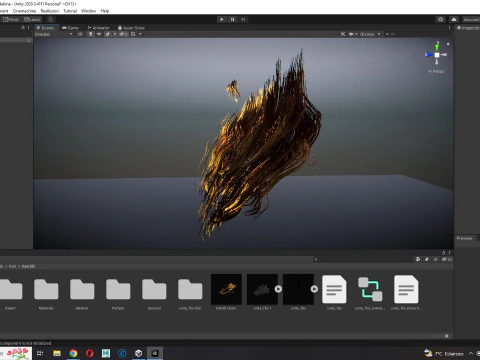Click the search by label icon in Project panel
The height and width of the screenshot is (360, 480).
pos(427,259)
